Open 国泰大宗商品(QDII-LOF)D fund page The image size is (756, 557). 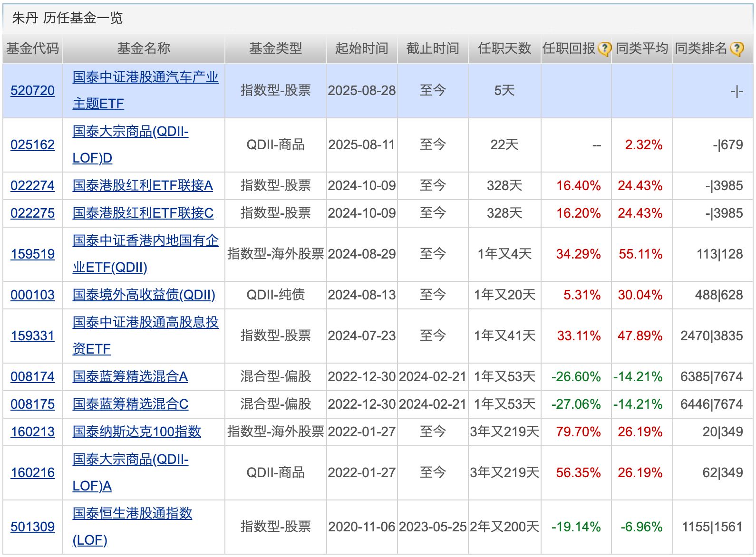(x=130, y=132)
